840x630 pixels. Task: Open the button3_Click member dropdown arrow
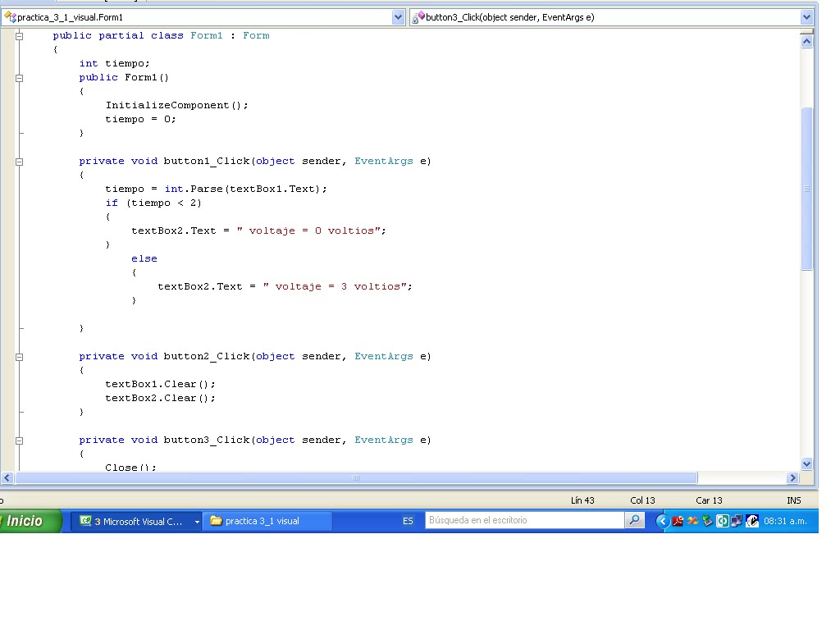pos(806,17)
